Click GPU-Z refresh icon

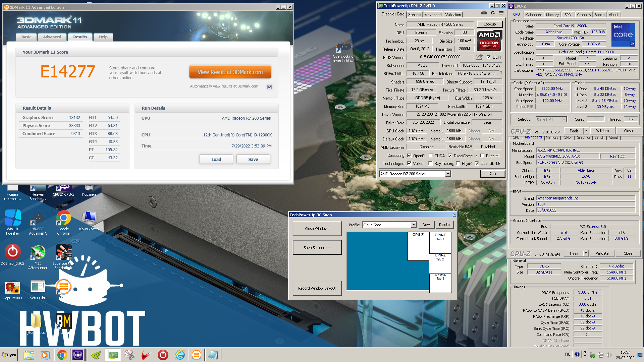point(492,13)
